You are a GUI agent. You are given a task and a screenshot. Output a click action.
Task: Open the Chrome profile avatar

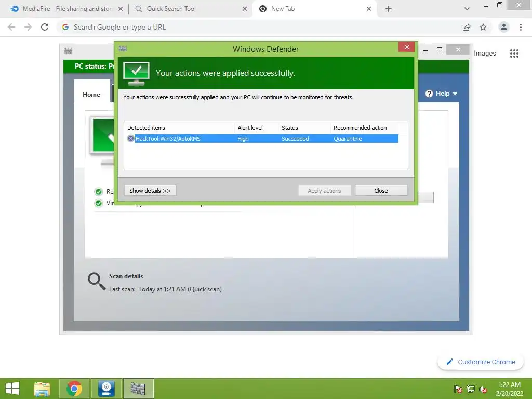pos(504,27)
